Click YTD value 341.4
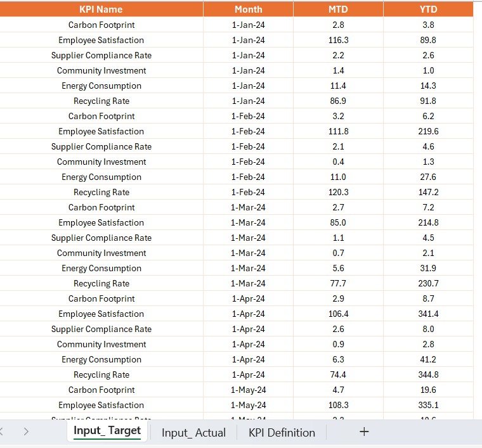Image resolution: width=482 pixels, height=448 pixels. (x=428, y=314)
